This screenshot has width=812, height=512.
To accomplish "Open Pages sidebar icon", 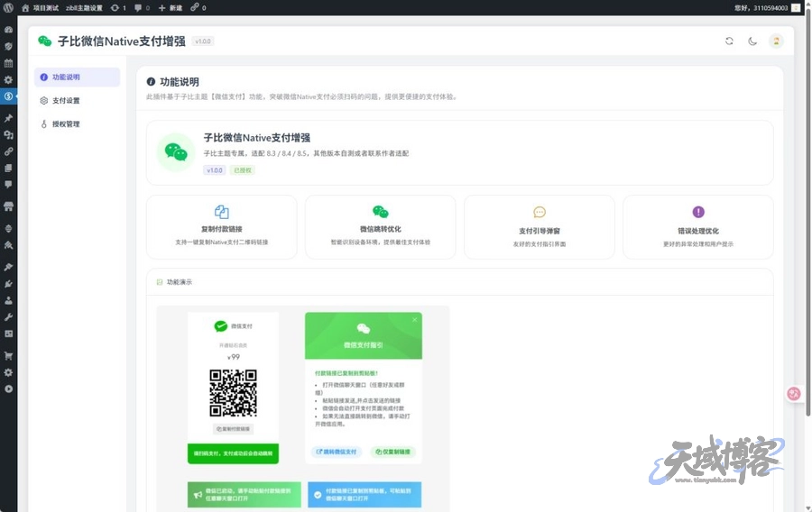I will point(8,168).
